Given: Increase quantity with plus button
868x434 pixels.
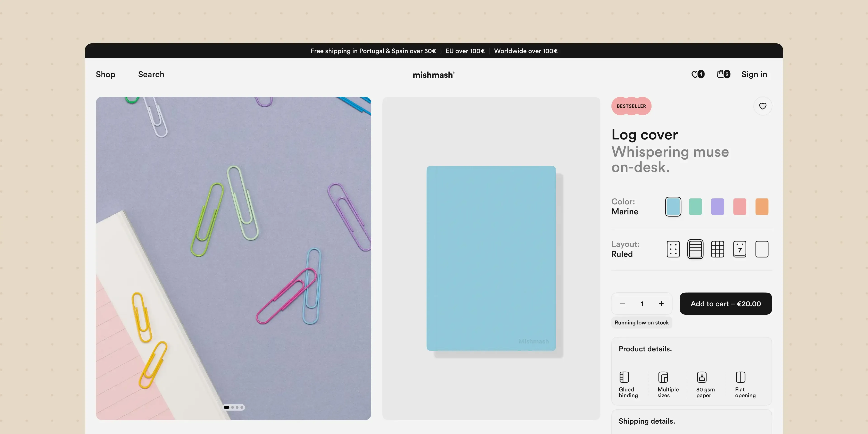Looking at the screenshot, I should (661, 304).
